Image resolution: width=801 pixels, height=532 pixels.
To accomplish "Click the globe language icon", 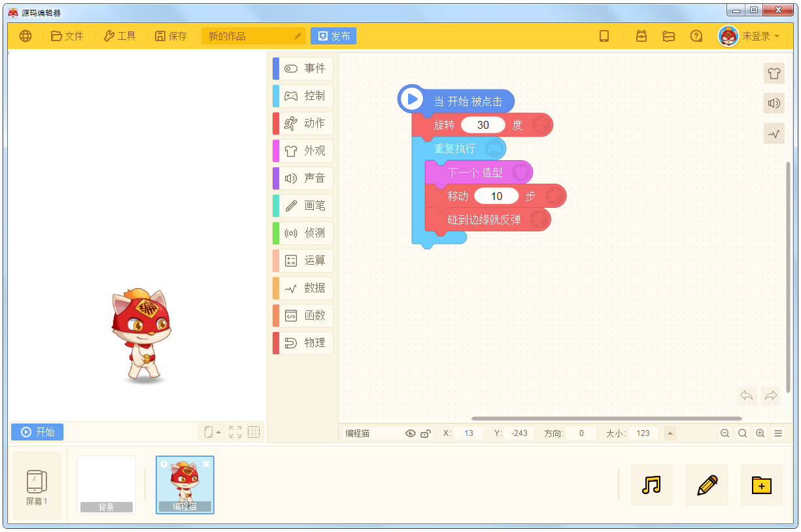I will click(26, 36).
